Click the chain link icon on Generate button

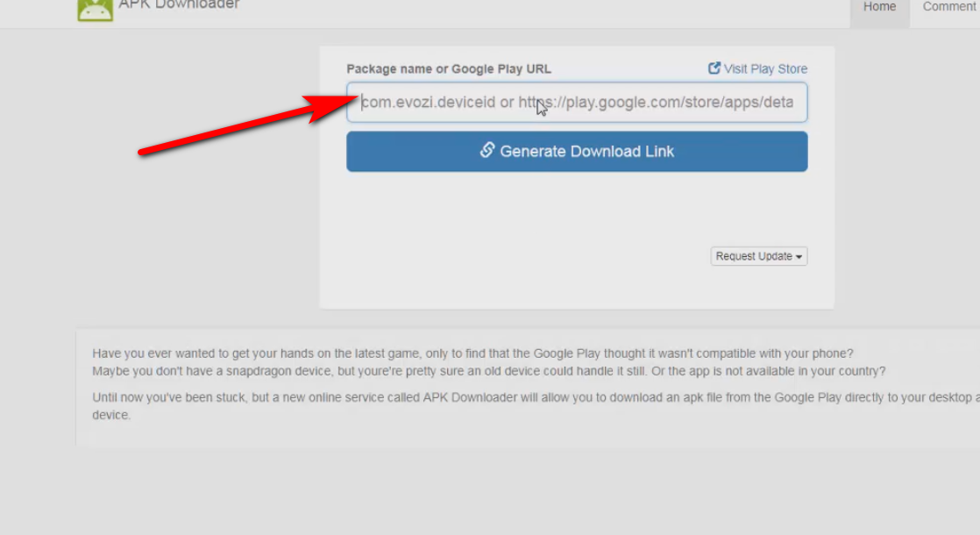pyautogui.click(x=487, y=150)
